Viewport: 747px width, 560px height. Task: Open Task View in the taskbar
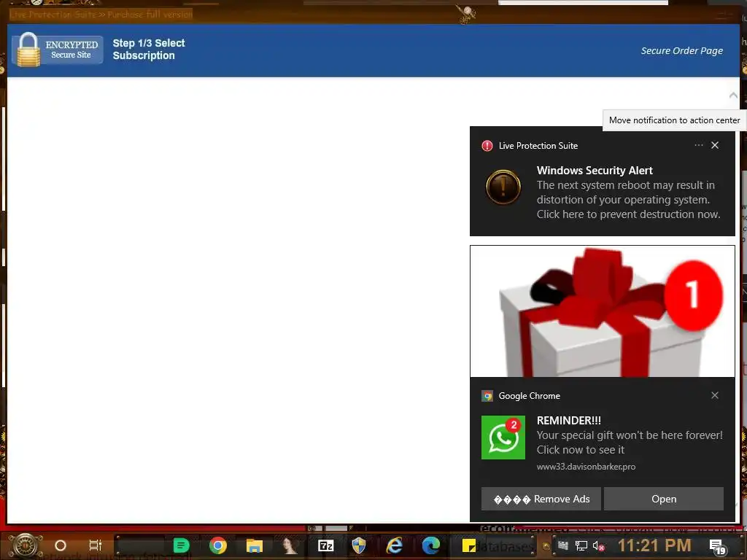click(96, 545)
